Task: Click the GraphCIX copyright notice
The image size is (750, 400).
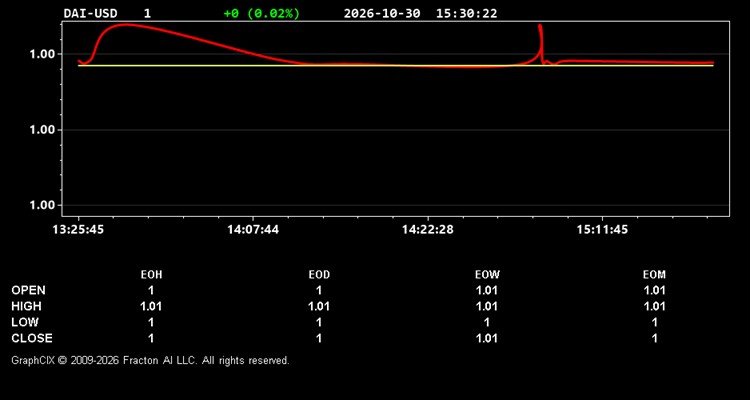Action: tap(150, 360)
